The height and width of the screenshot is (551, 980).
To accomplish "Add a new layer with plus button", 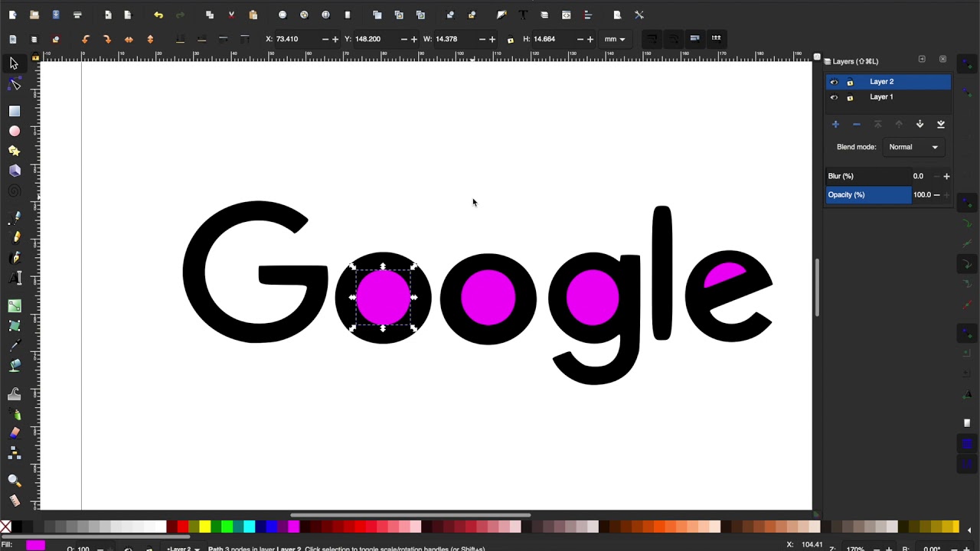I will 835,124.
